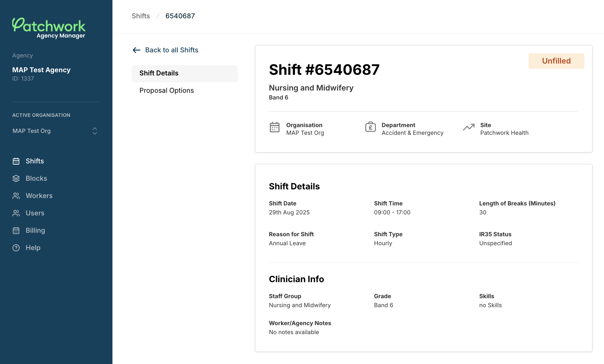Expand the MAP Test Org organisation selector

[95, 131]
